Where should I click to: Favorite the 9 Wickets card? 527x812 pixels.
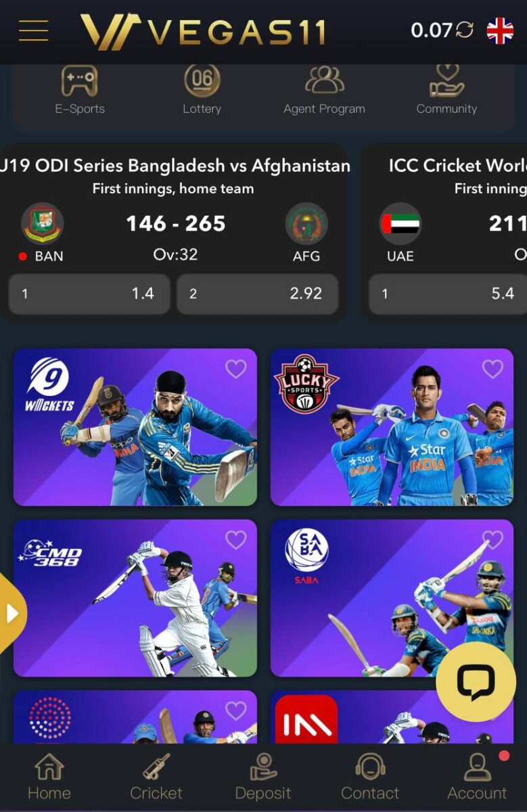click(235, 369)
